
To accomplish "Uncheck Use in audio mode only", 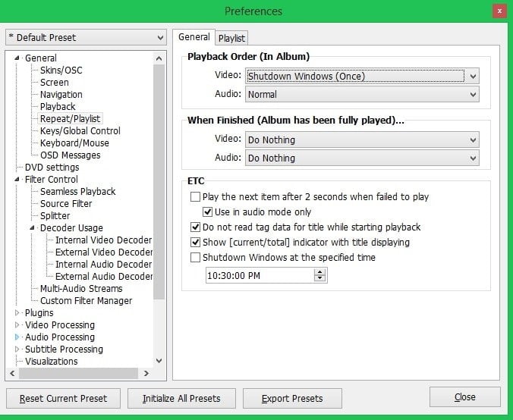I will pos(208,212).
